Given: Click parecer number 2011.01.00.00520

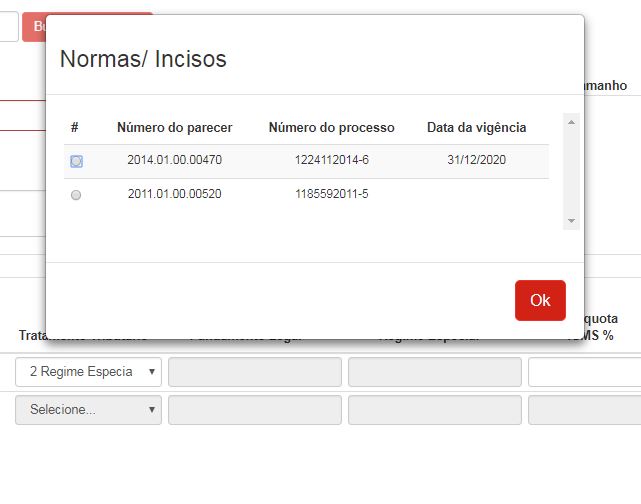Looking at the screenshot, I should click(x=175, y=194).
